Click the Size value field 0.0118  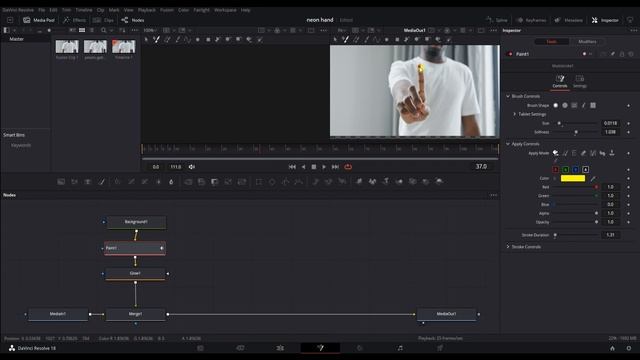(x=610, y=123)
